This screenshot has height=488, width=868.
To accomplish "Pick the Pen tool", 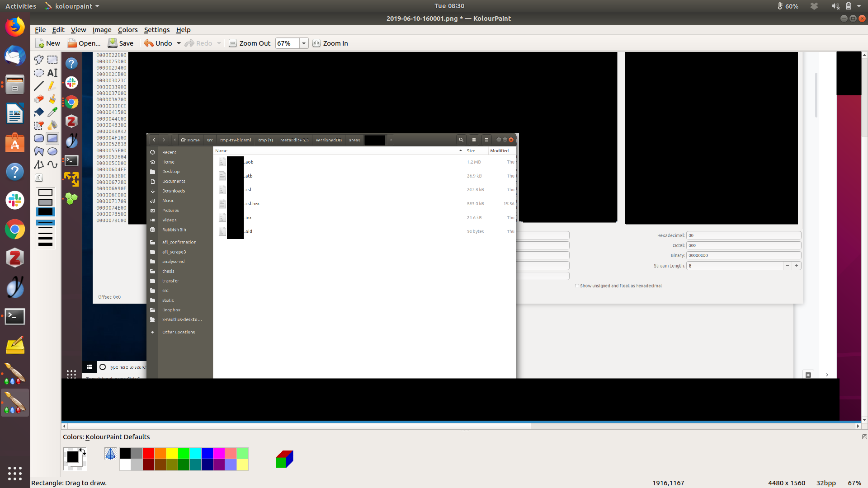I will [x=52, y=86].
